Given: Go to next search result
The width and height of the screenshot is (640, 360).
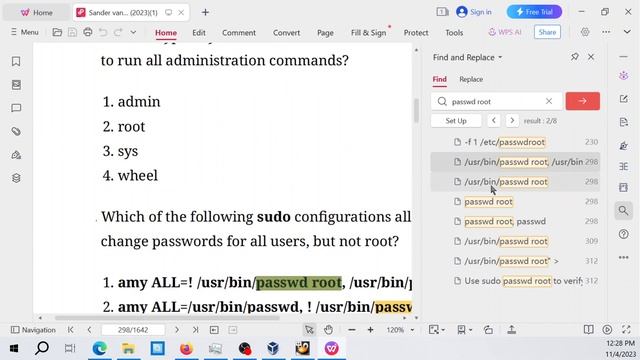Looking at the screenshot, I should click(x=512, y=120).
